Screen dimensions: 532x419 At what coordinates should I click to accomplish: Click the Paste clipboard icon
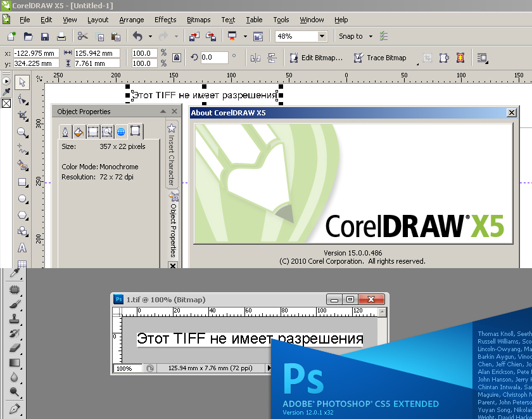pyautogui.click(x=116, y=36)
